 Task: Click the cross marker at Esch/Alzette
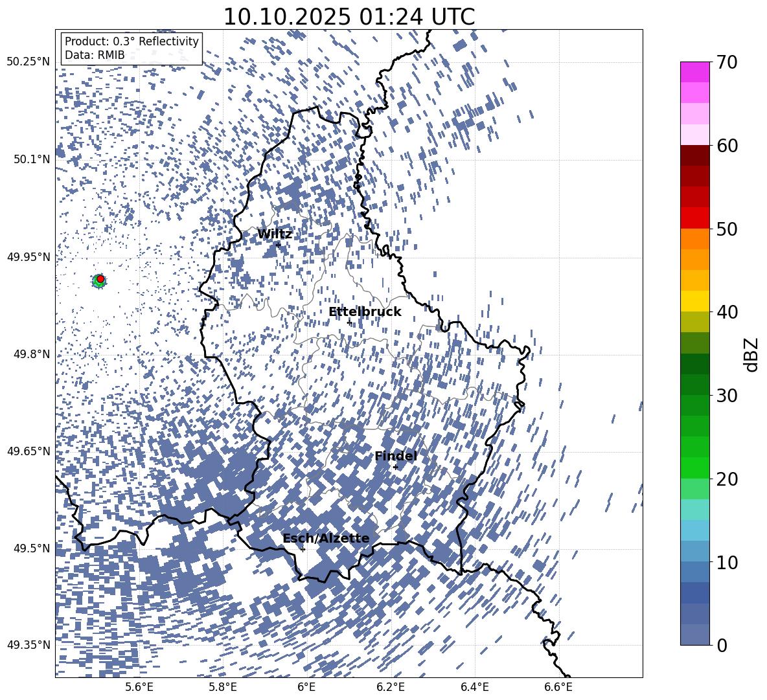click(x=303, y=549)
